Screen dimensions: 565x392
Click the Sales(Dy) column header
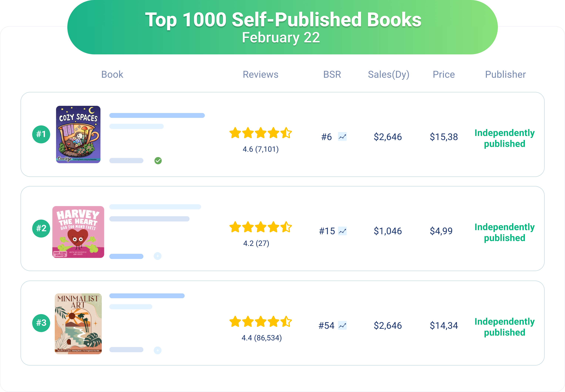388,74
